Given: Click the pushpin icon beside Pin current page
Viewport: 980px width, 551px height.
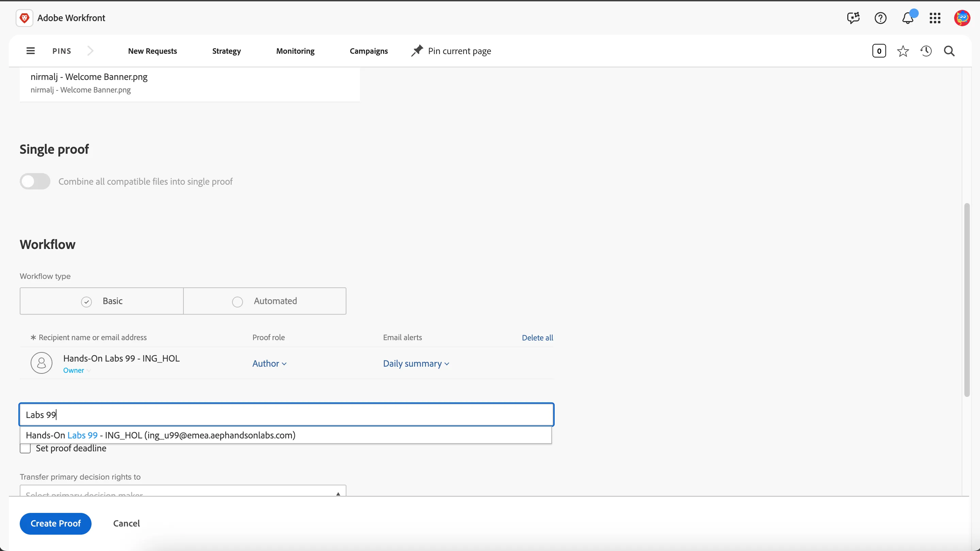Looking at the screenshot, I should [417, 51].
